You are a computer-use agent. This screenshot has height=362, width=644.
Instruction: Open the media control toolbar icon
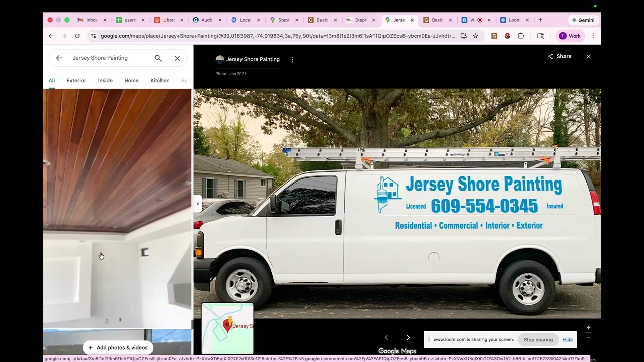coord(541,36)
